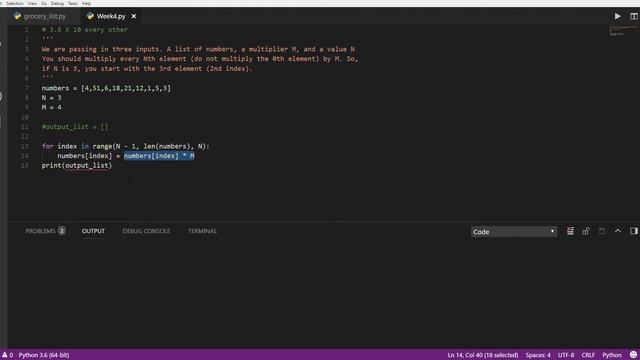
Task: Select the Python language mode in status bar
Action: pos(612,355)
